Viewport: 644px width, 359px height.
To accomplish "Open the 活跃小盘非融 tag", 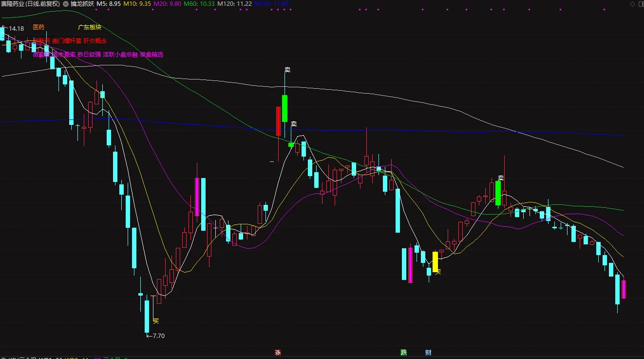I will [x=120, y=55].
